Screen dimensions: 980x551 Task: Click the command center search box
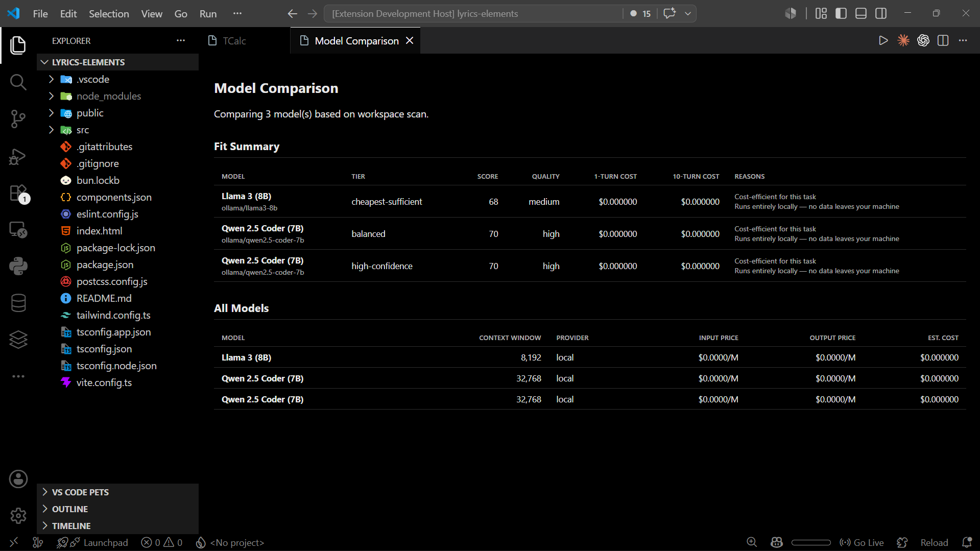473,14
